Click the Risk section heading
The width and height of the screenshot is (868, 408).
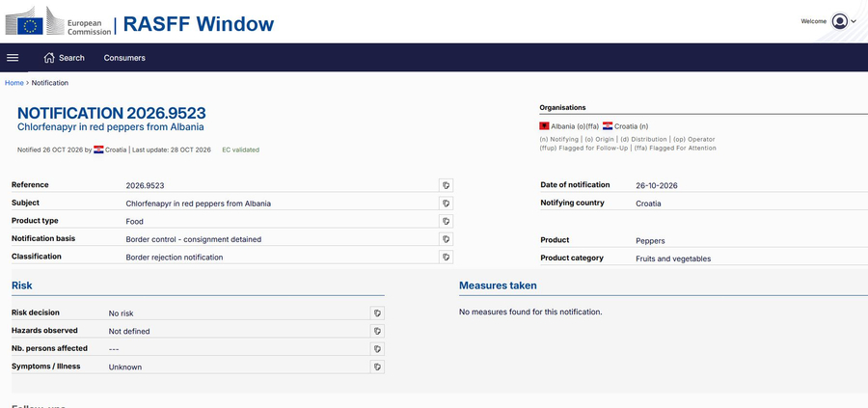pos(21,286)
